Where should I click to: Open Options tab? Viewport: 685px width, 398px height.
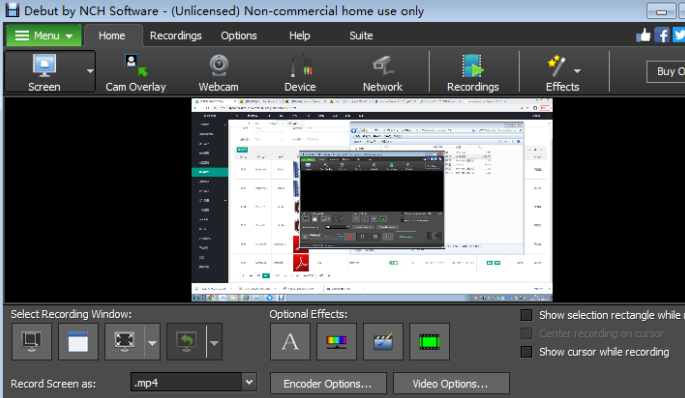(239, 36)
